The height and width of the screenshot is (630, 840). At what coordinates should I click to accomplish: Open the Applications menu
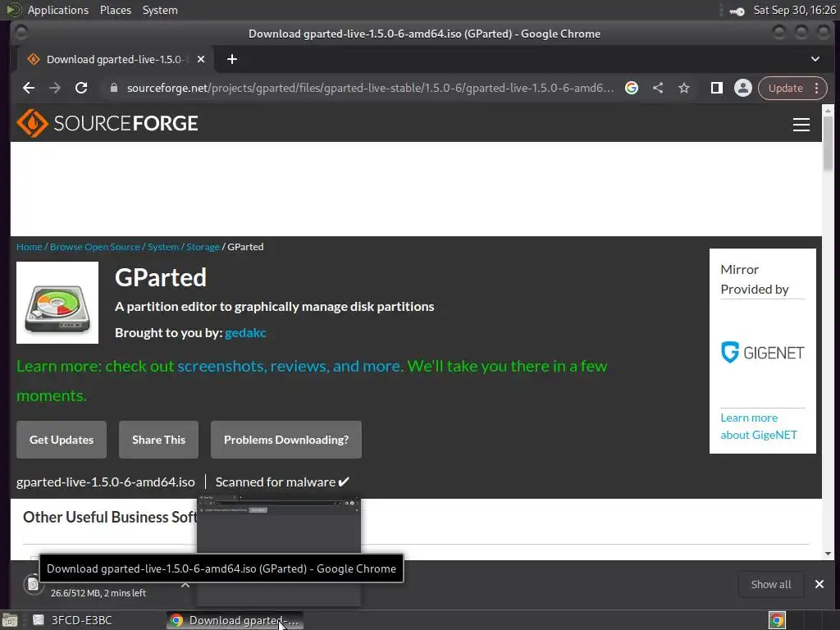pos(58,10)
